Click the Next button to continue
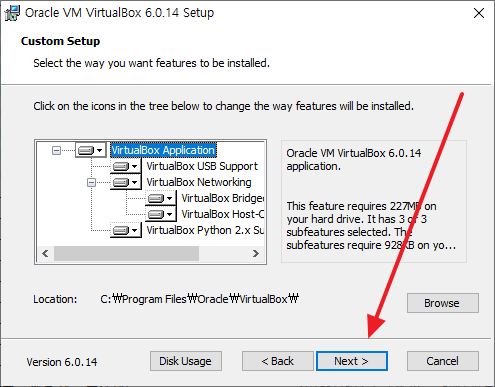The image size is (495, 387). pos(352,361)
